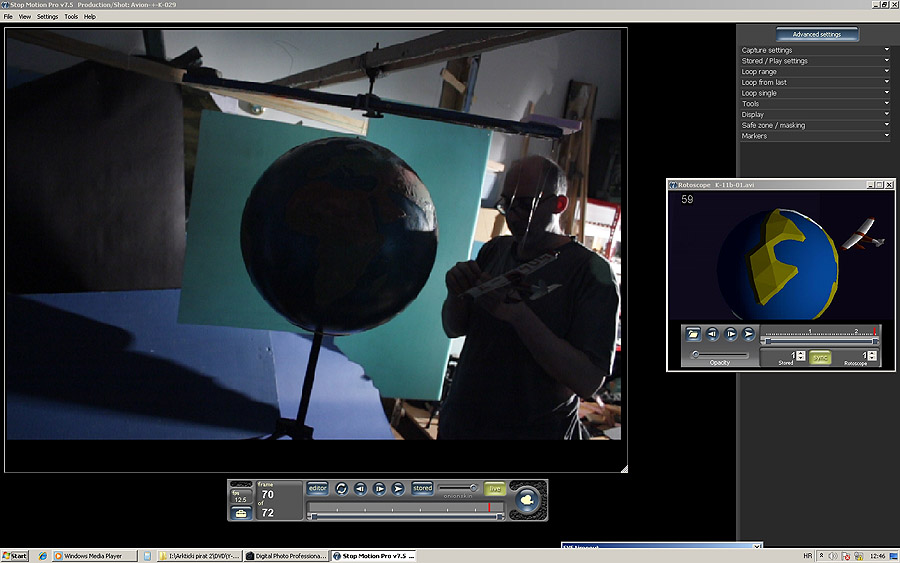Play the shot from the main control bar
Image resolution: width=900 pixels, height=563 pixels.
click(398, 488)
